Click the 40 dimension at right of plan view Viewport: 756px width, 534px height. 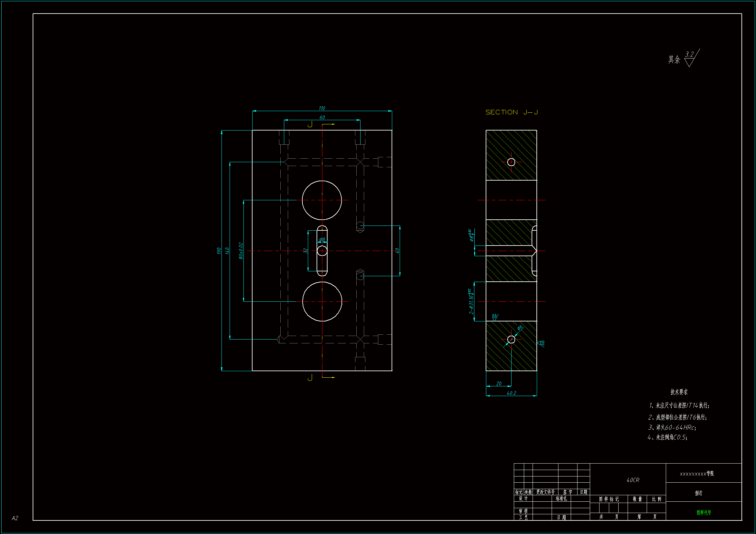(397, 251)
